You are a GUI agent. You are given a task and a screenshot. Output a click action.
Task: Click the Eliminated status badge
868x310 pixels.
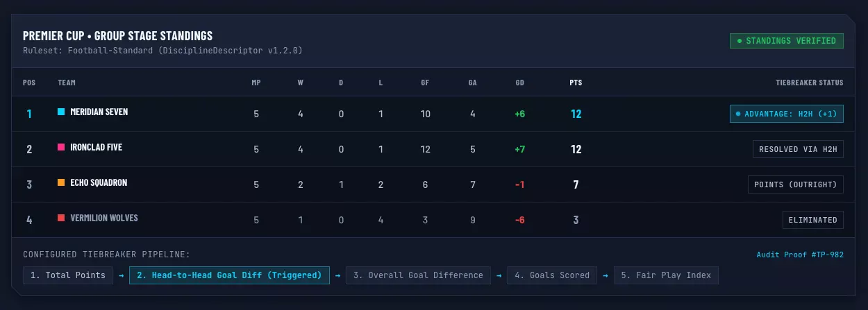pos(812,220)
